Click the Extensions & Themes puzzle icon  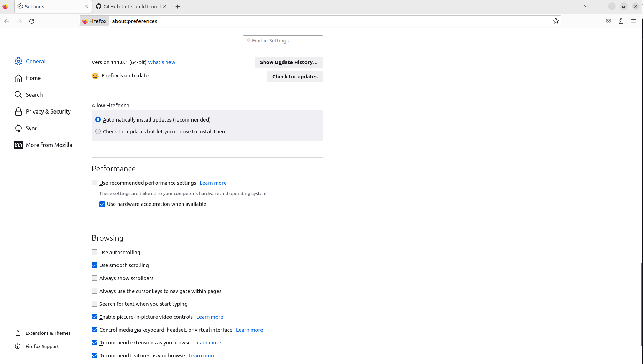tap(18, 333)
